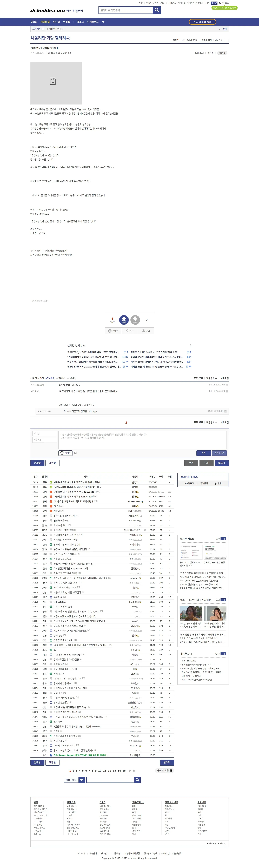Open the 디시콘 emoticon picker
This screenshot has width=259, height=868.
point(65,453)
